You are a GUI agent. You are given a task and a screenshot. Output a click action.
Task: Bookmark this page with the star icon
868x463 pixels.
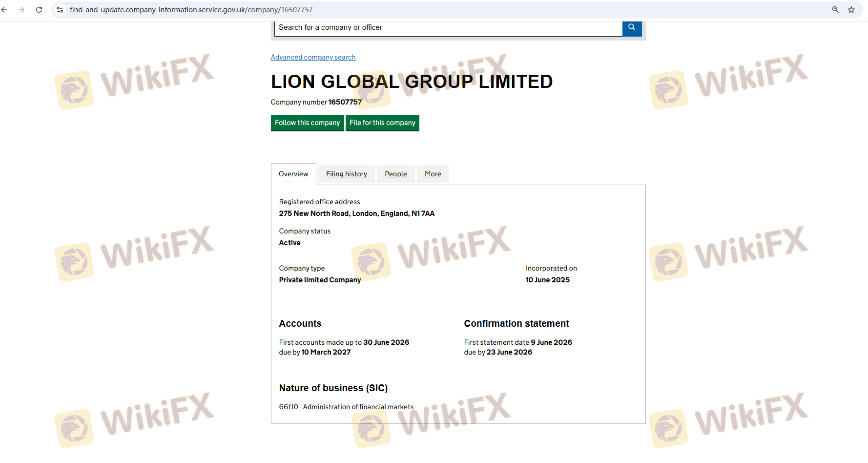[851, 10]
